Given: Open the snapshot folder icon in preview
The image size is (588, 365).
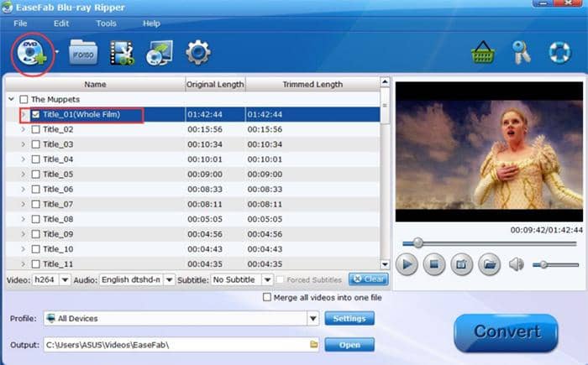Looking at the screenshot, I should (x=490, y=264).
